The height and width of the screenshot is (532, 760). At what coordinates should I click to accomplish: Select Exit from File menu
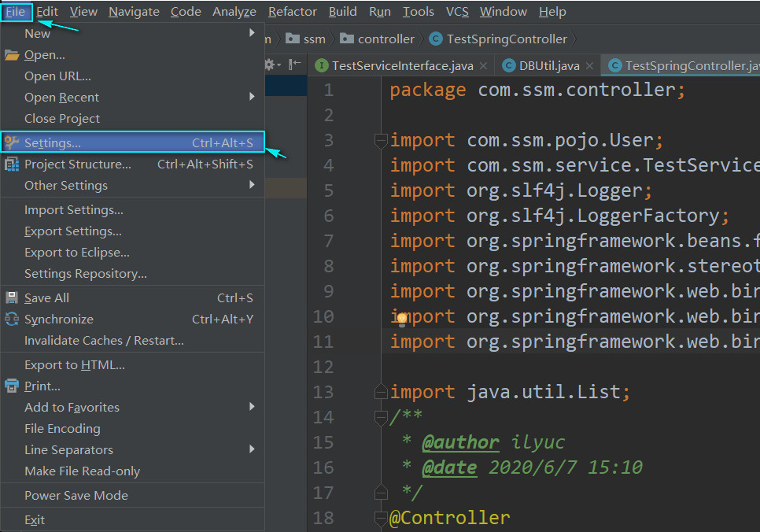[x=132, y=520]
